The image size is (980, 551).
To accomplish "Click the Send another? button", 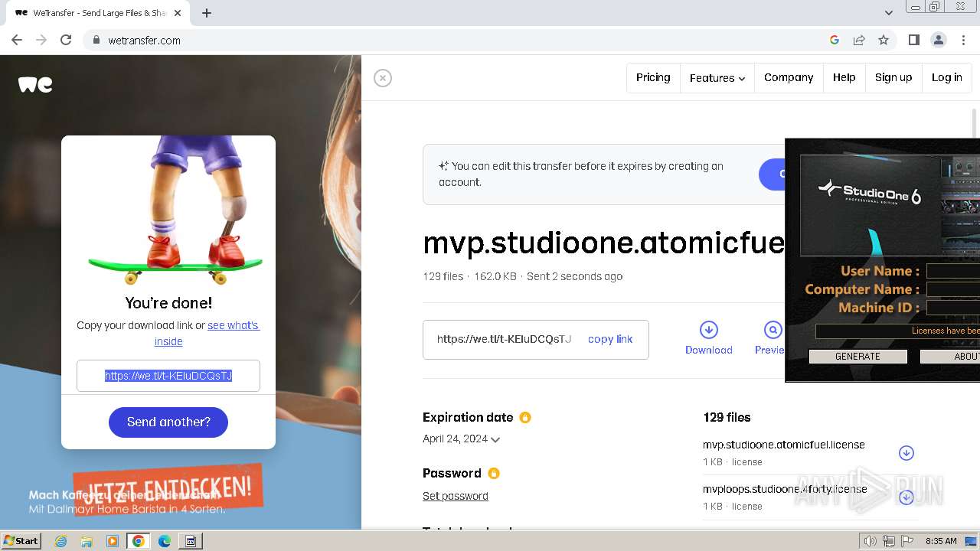I will click(168, 422).
